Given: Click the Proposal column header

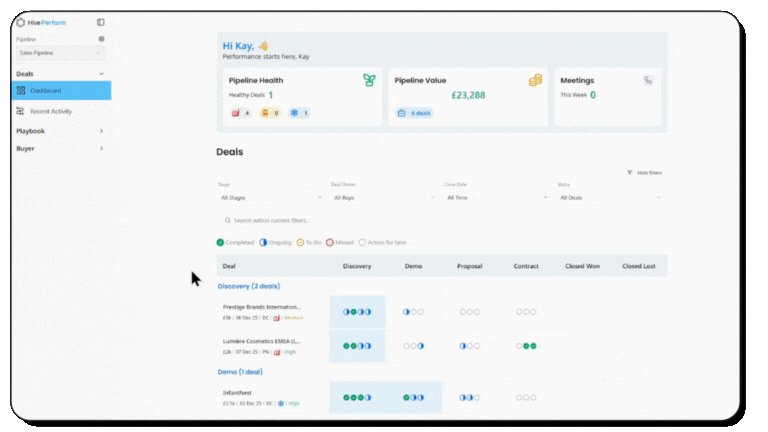Looking at the screenshot, I should [470, 266].
